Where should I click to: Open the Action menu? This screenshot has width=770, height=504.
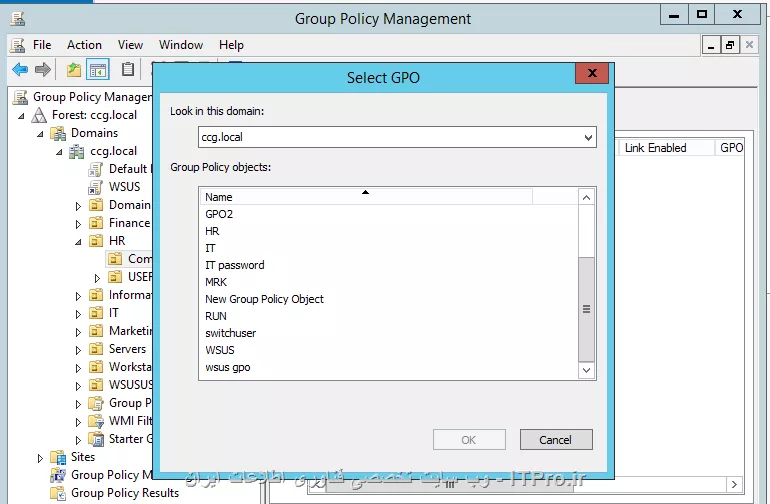[x=84, y=45]
